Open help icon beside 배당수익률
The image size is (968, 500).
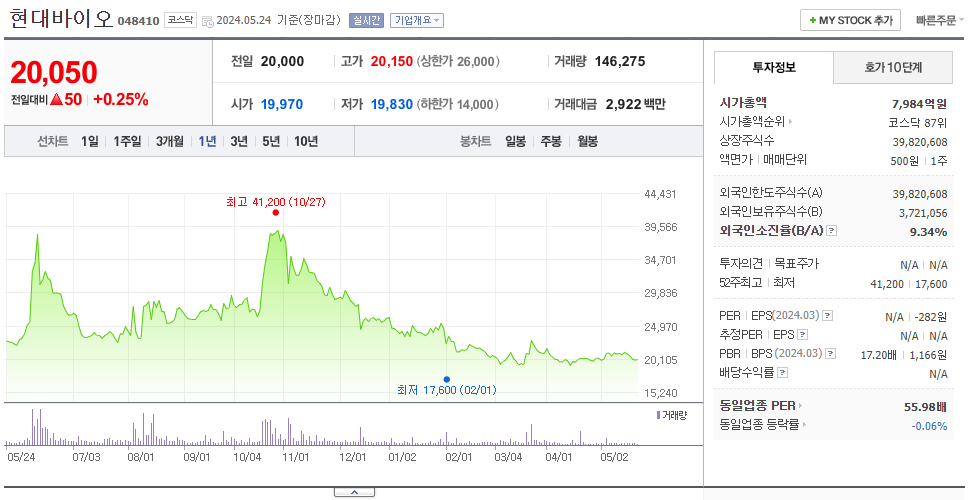[x=783, y=373]
